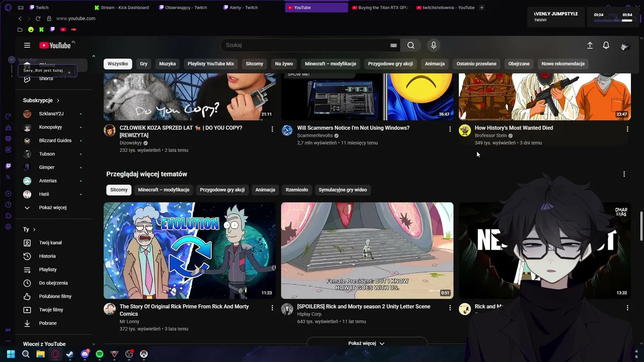Go to YouTube home via the logo
Screen dimensions: 644x362
pos(55,45)
